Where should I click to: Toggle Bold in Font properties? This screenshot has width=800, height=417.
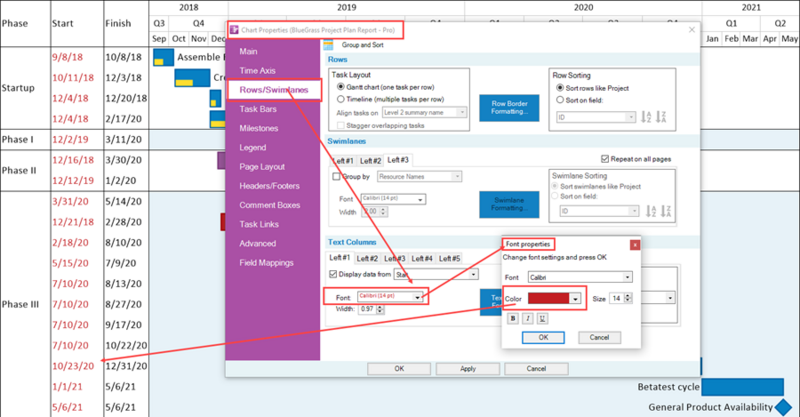point(513,318)
